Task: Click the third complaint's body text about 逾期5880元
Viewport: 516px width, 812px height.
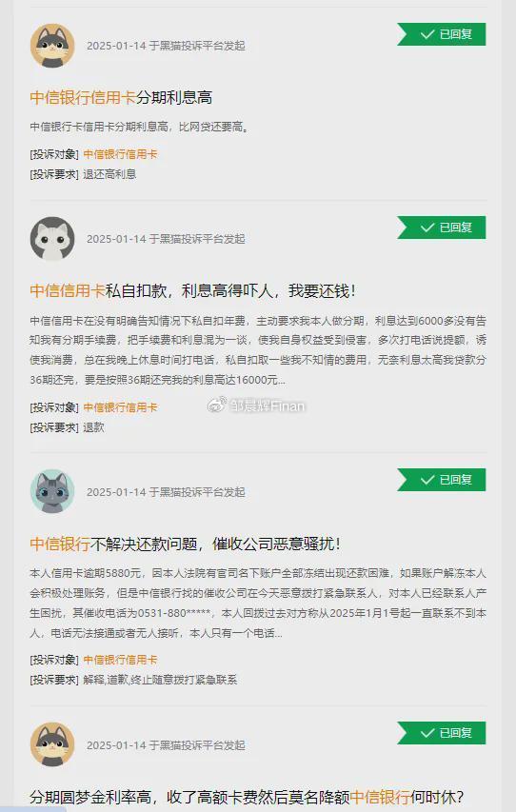Action: (258, 603)
